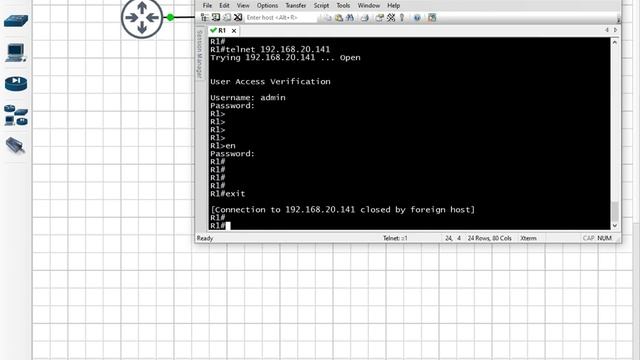This screenshot has height=360, width=640.
Task: Click 'NUM' indicator in status bar
Action: pos(604,238)
